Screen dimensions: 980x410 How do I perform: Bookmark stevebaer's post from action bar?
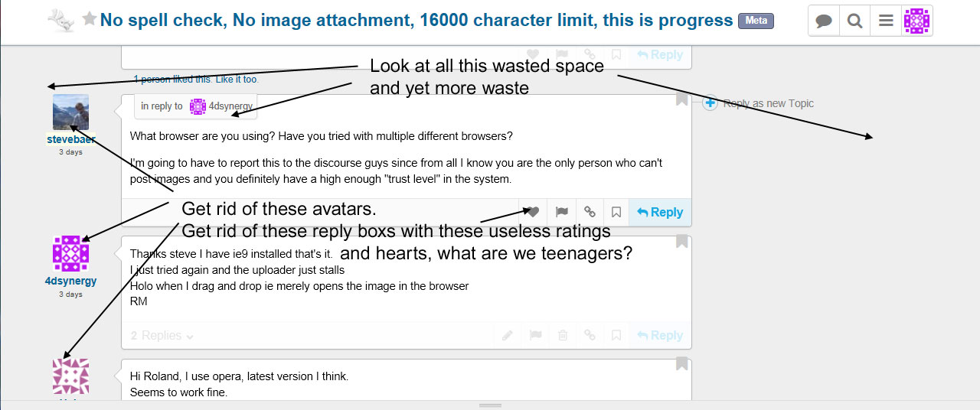click(616, 212)
